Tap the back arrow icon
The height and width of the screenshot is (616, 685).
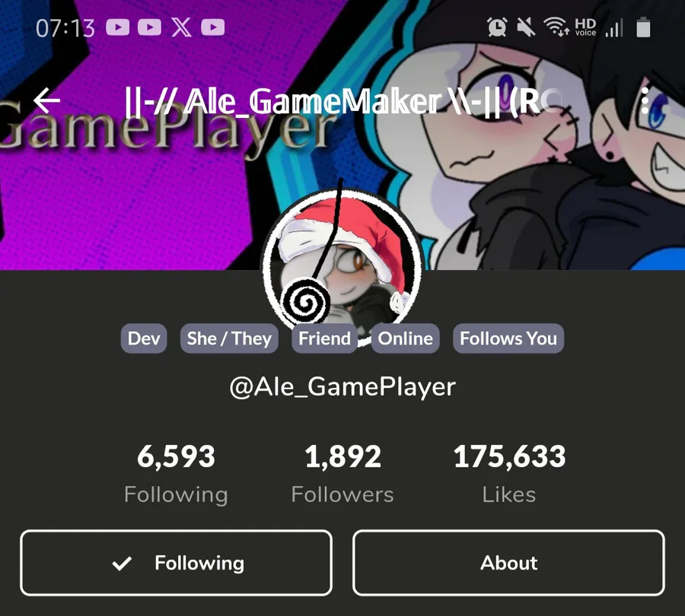[x=46, y=100]
